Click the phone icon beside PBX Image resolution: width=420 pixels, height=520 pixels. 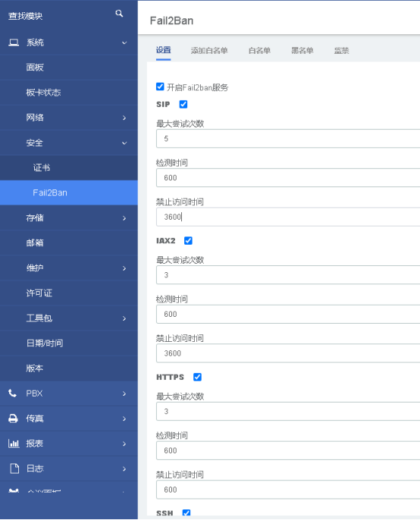[13, 393]
